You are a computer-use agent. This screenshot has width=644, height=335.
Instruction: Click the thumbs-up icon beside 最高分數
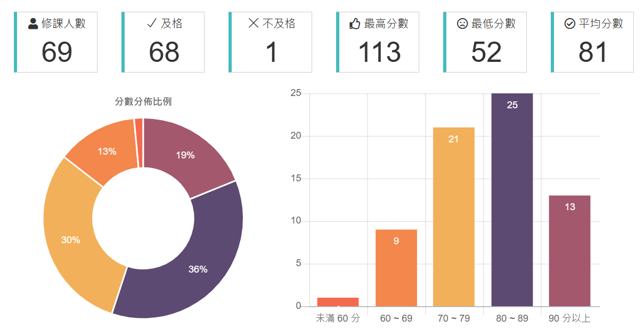[x=355, y=23]
